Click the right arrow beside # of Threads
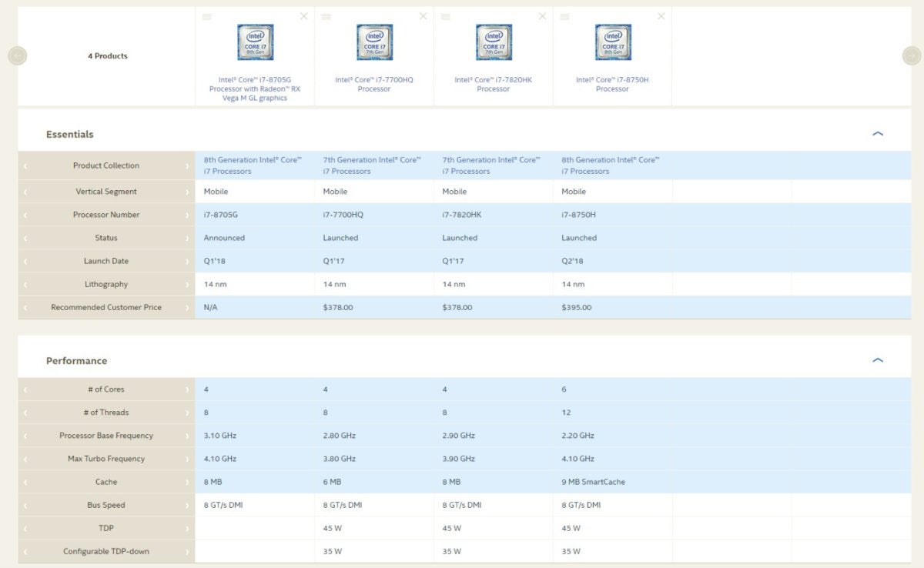Image resolution: width=924 pixels, height=568 pixels. pos(187,413)
